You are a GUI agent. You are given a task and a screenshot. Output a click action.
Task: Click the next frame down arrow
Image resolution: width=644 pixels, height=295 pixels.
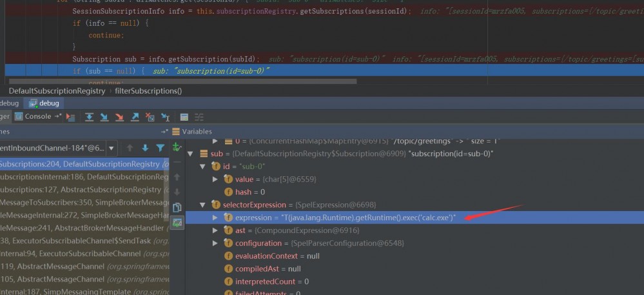(145, 148)
